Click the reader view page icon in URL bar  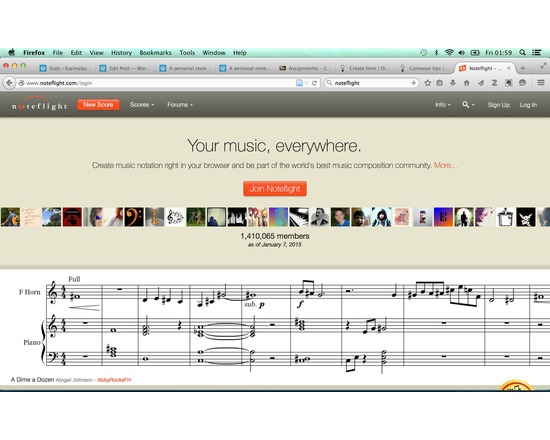tap(299, 83)
